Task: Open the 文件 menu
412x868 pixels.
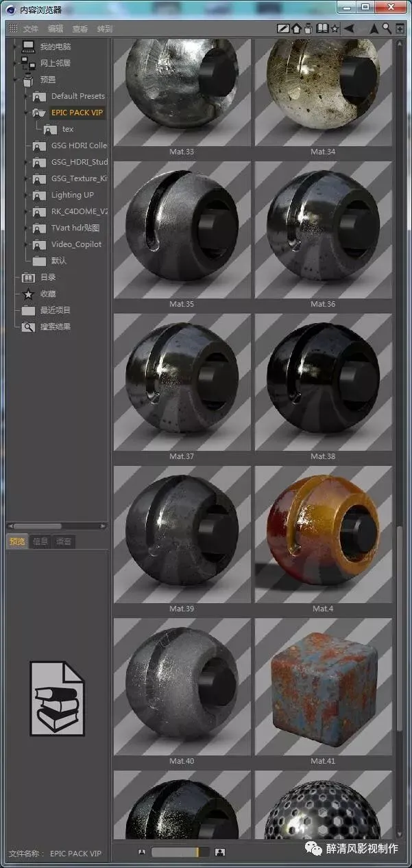Action: pos(31,29)
